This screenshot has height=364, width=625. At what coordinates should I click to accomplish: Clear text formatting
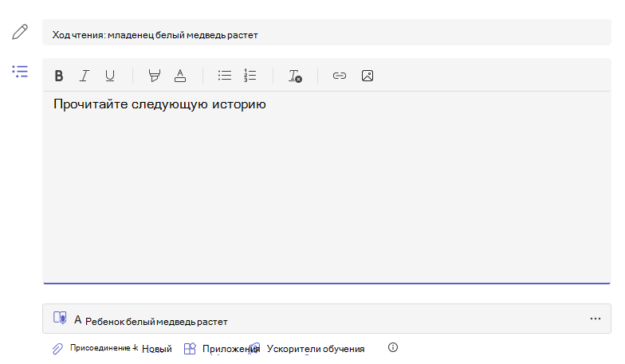coord(295,76)
